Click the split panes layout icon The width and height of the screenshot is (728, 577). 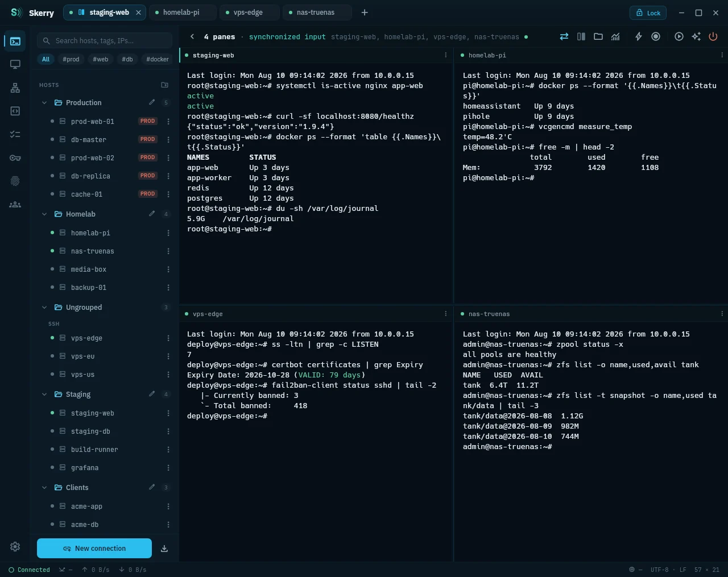(x=581, y=36)
